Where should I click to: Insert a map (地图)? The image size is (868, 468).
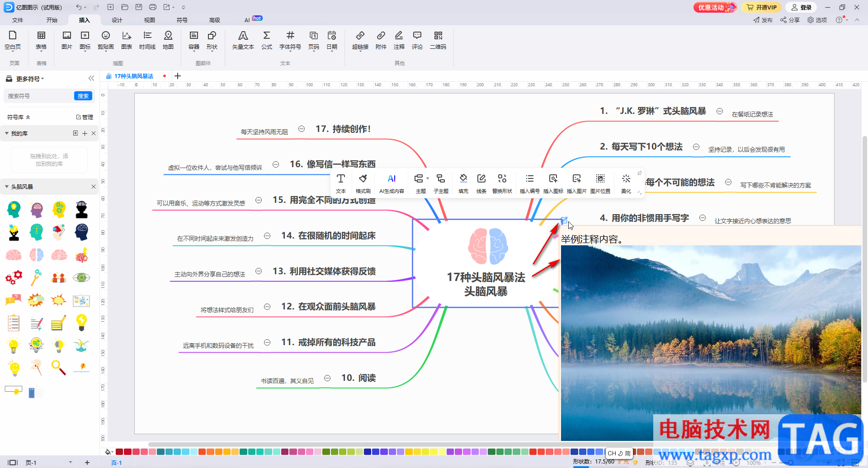pos(168,40)
